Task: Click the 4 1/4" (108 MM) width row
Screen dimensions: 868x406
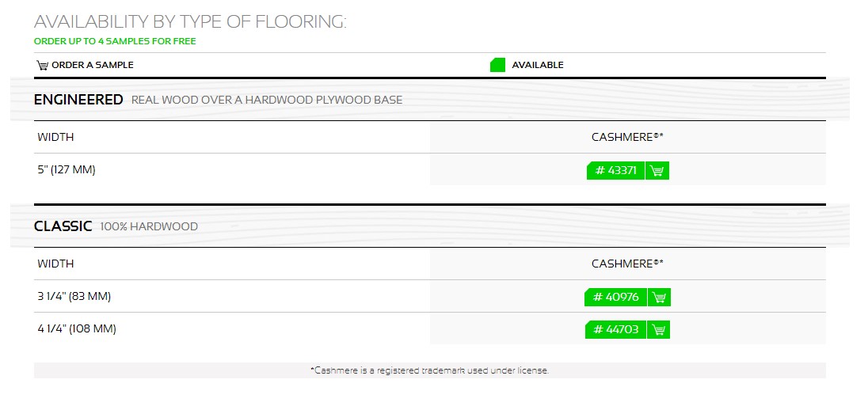Action: pos(429,328)
